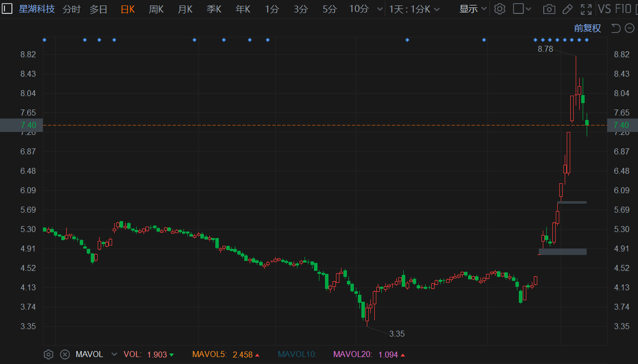Viewport: 638px width, 364px height.
Task: Open the 1天:1分K period dropdown
Action: pos(414,9)
